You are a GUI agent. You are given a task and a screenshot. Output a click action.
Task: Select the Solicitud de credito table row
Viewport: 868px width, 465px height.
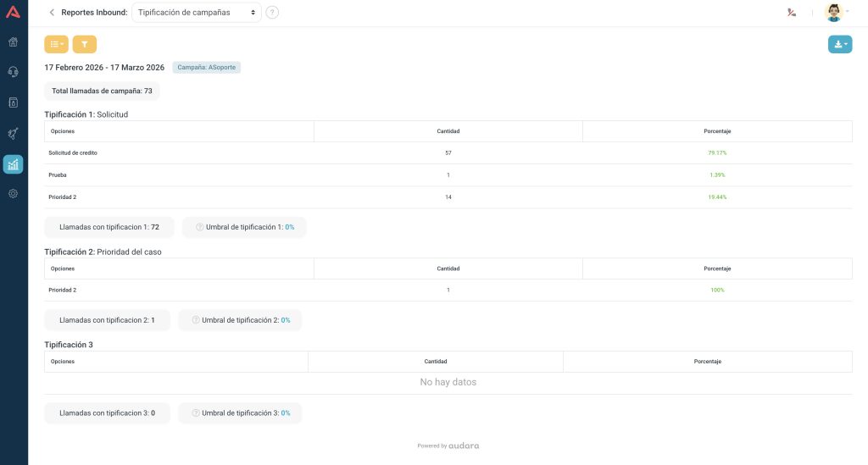(448, 152)
